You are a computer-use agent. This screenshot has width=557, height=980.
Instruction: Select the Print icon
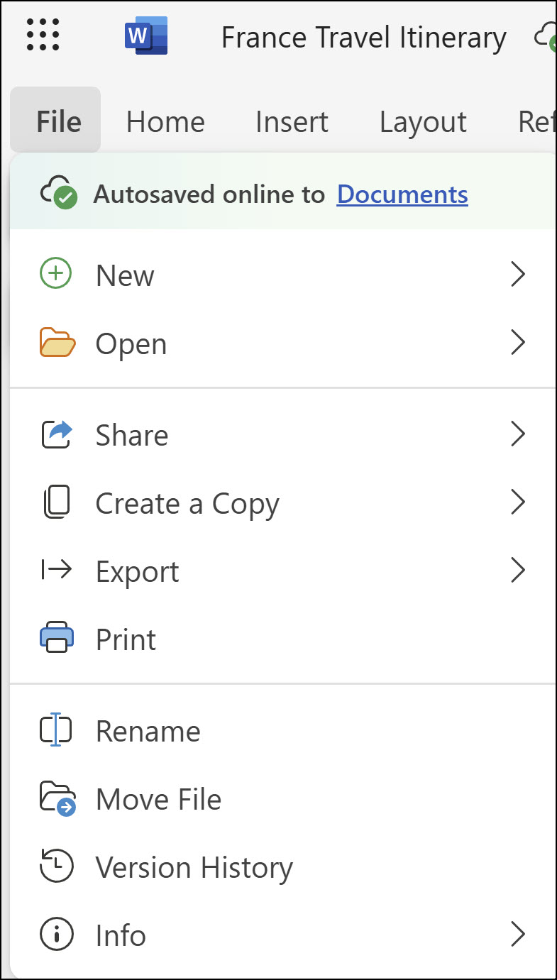(x=57, y=638)
